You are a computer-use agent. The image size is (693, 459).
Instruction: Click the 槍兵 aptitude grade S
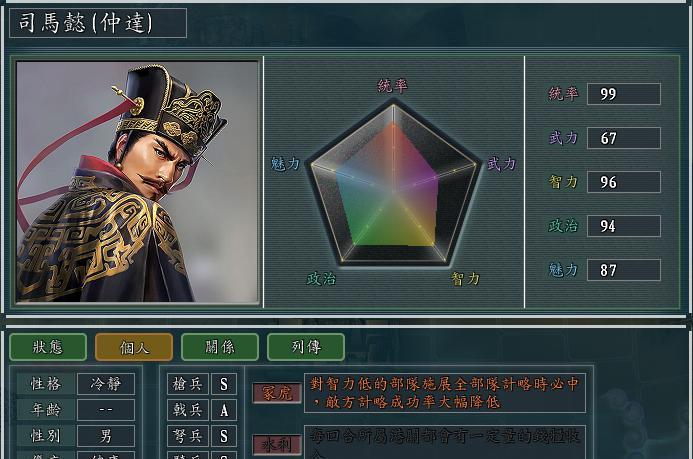(224, 384)
